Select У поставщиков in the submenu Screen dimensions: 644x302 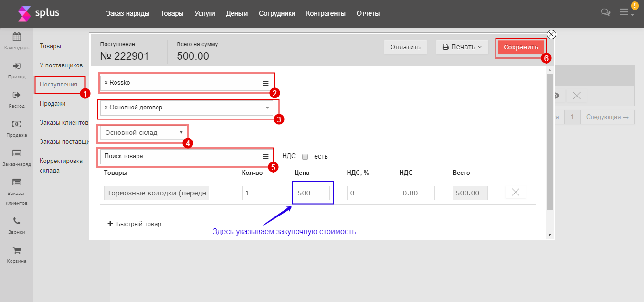coord(61,65)
